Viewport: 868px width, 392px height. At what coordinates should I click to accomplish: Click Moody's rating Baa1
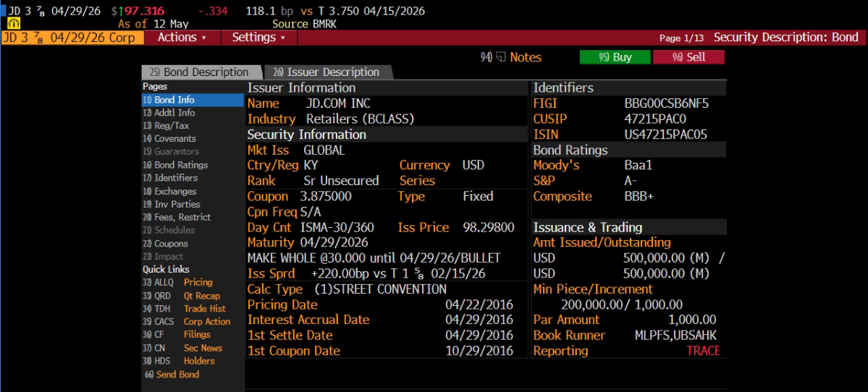[x=639, y=166]
